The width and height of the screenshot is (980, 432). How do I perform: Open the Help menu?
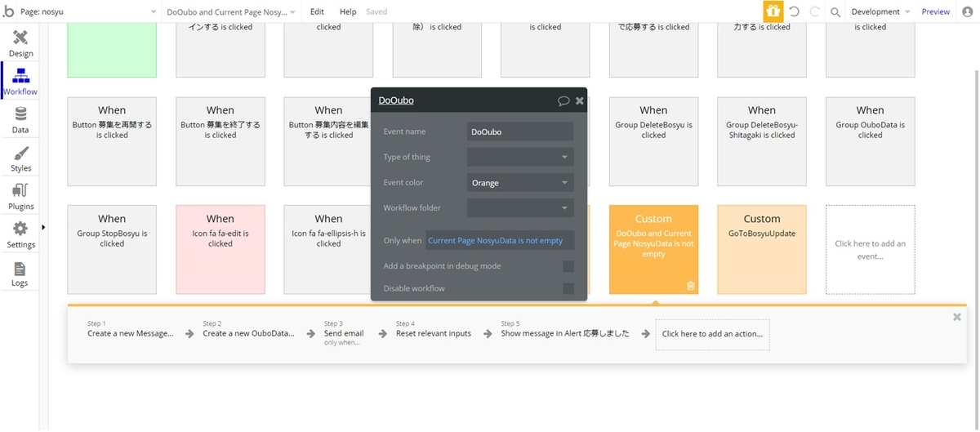tap(348, 11)
